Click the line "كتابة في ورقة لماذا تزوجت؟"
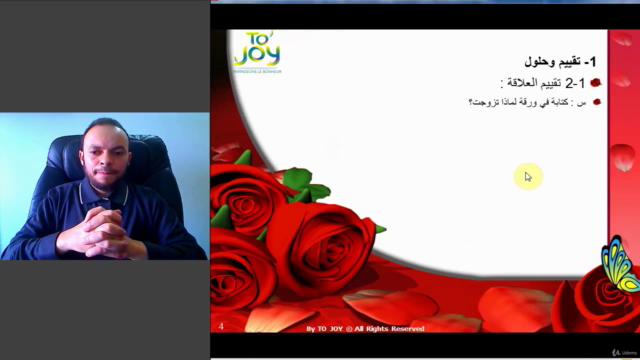 click(518, 102)
